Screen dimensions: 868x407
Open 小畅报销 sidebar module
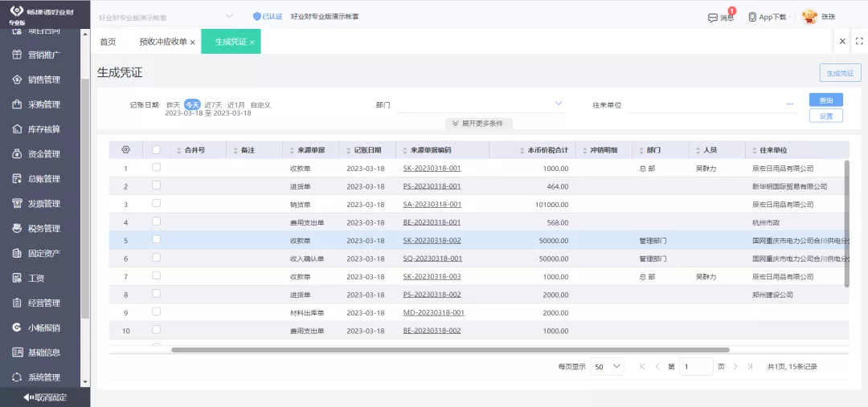(44, 328)
